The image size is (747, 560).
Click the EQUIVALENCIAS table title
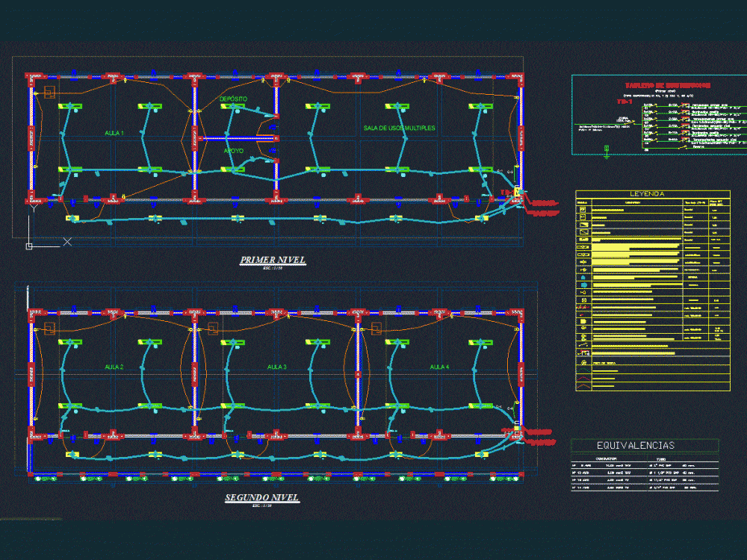636,444
